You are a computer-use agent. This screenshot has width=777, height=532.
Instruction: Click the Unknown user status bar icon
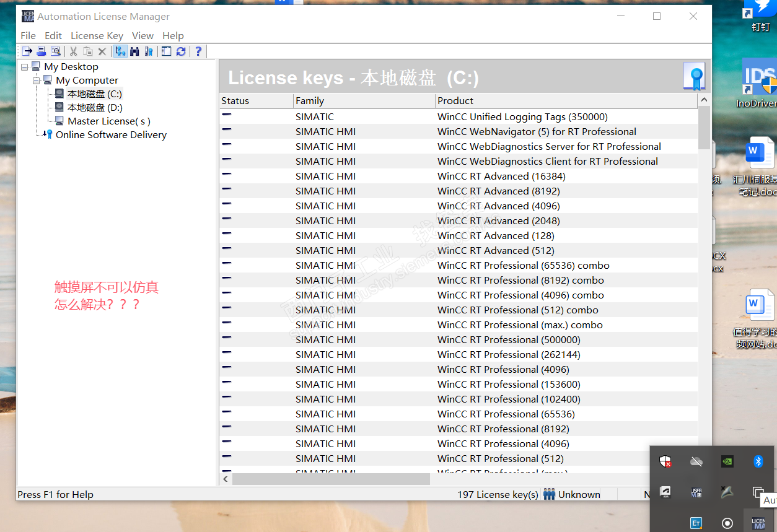549,494
